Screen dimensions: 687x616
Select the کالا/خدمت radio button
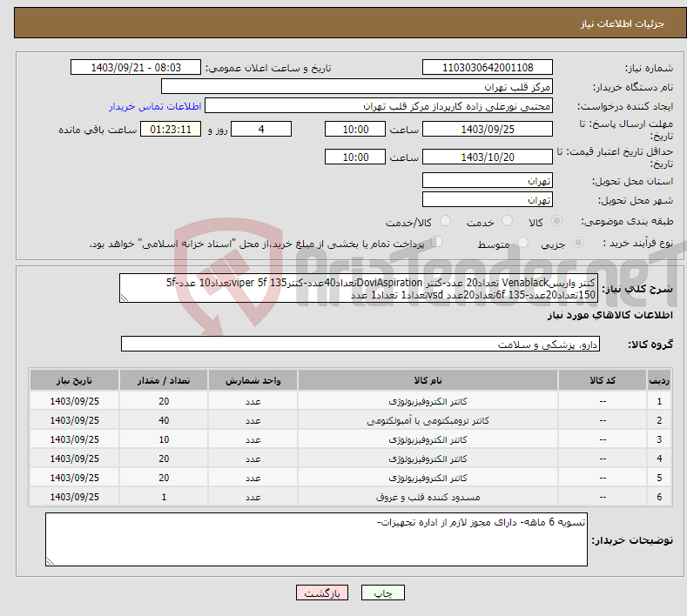click(x=445, y=221)
